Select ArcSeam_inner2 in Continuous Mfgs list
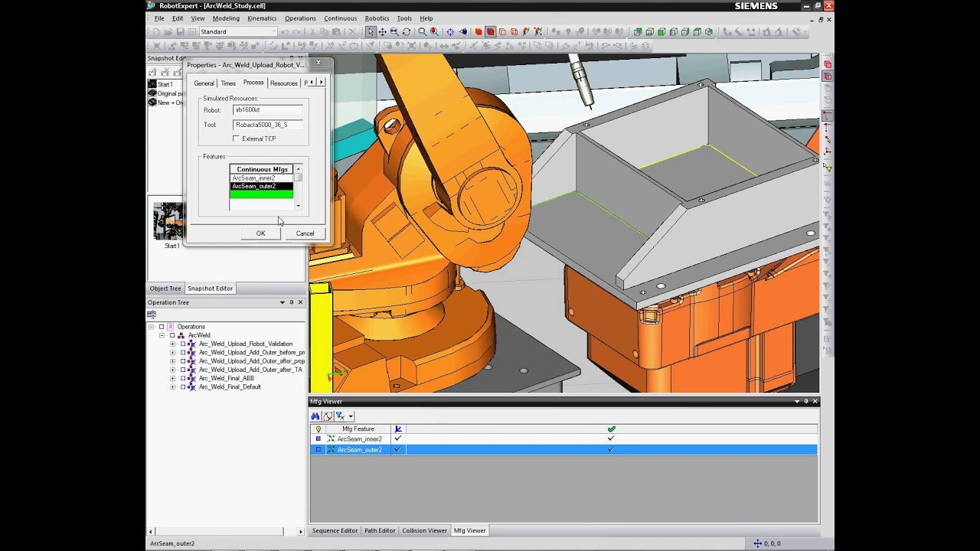980x551 pixels. [x=262, y=178]
